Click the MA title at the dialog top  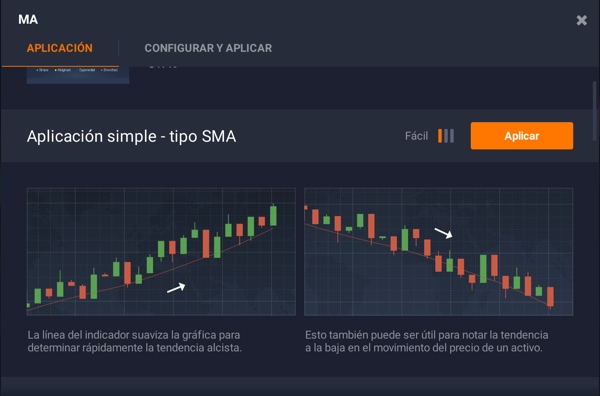tap(28, 20)
